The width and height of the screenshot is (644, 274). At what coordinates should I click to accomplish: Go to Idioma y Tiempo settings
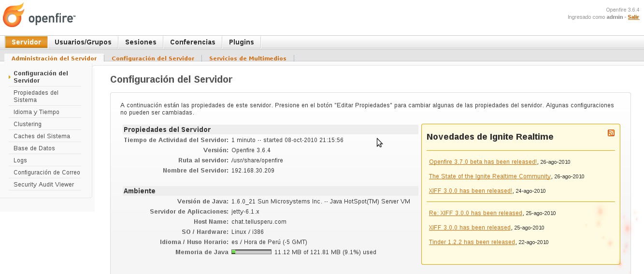pyautogui.click(x=37, y=112)
